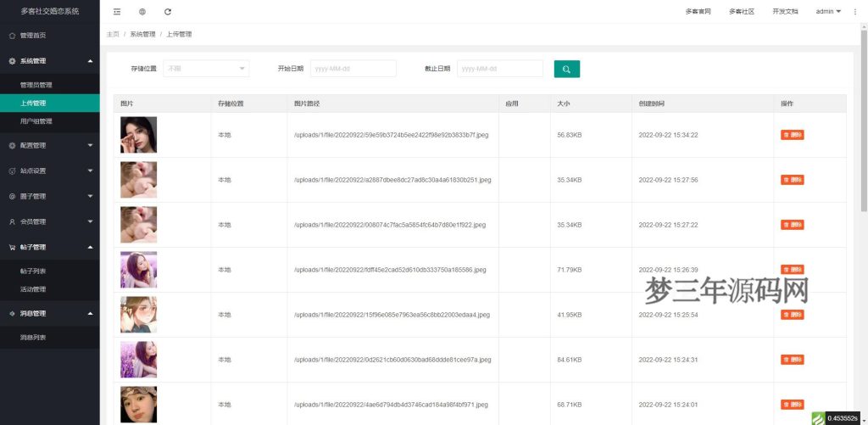Click the home icon beside 管理首页
Screen dimensions: 868x425
click(x=12, y=36)
